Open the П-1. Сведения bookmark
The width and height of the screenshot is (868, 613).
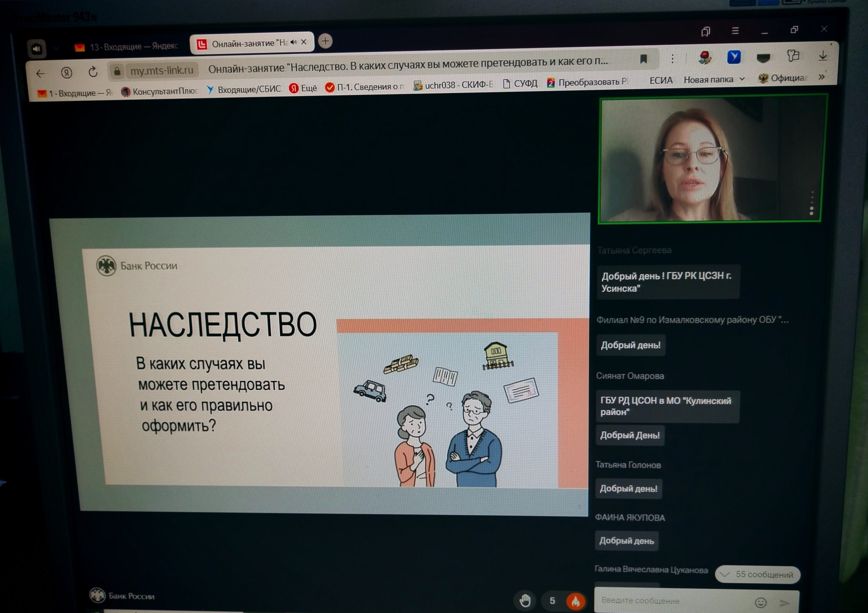click(365, 87)
